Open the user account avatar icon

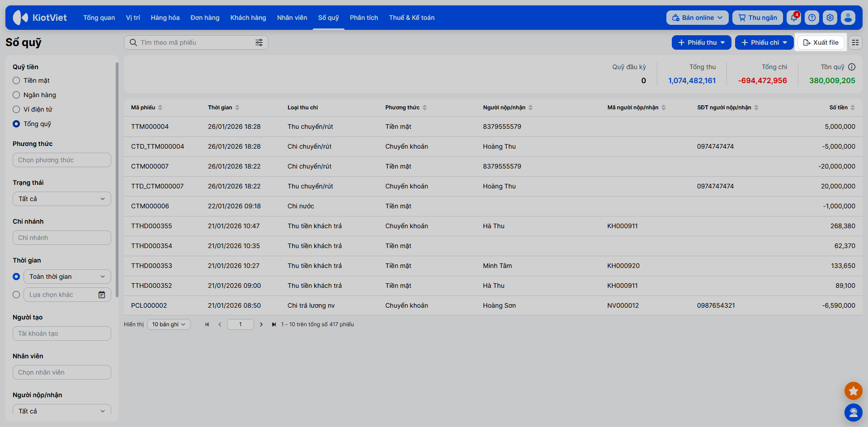(848, 18)
